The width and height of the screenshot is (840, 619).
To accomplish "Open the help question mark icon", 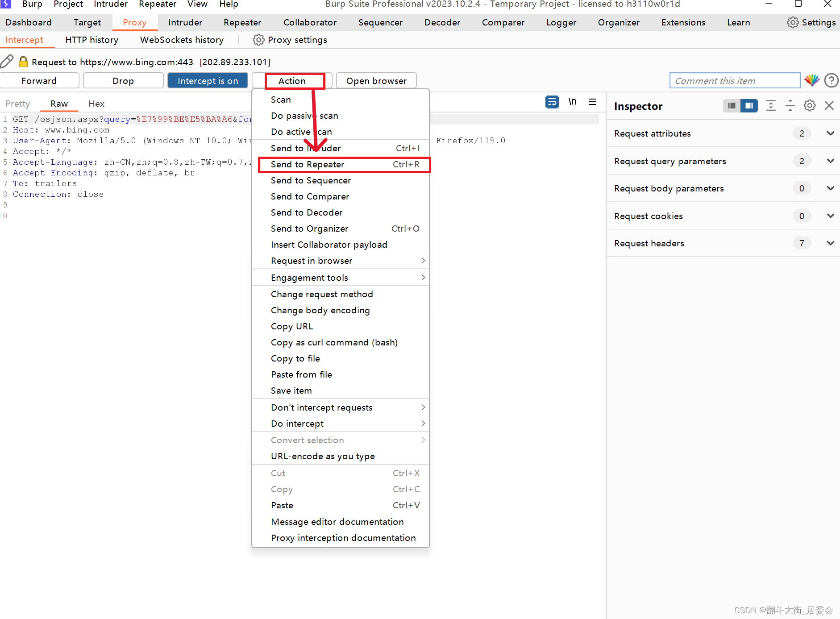I will point(831,80).
